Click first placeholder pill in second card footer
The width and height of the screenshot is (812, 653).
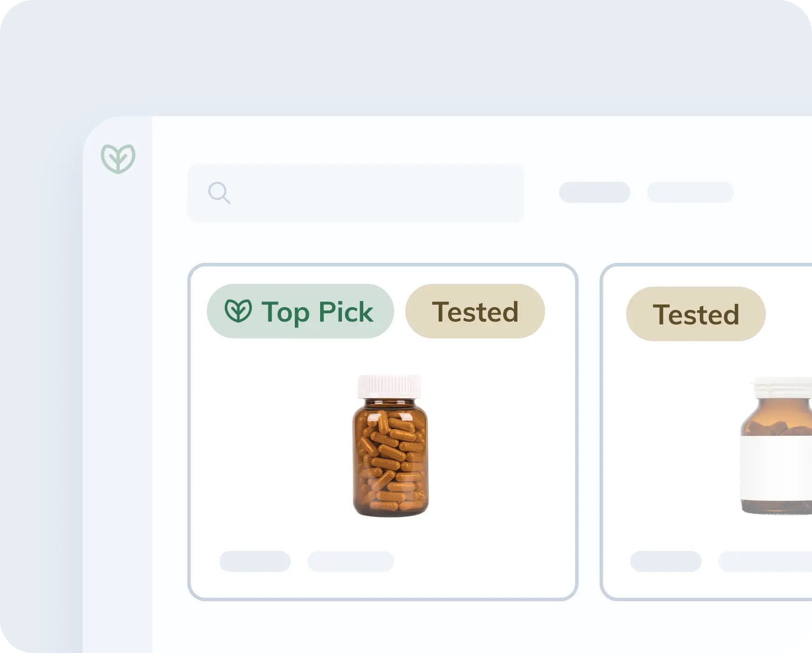[x=666, y=561]
